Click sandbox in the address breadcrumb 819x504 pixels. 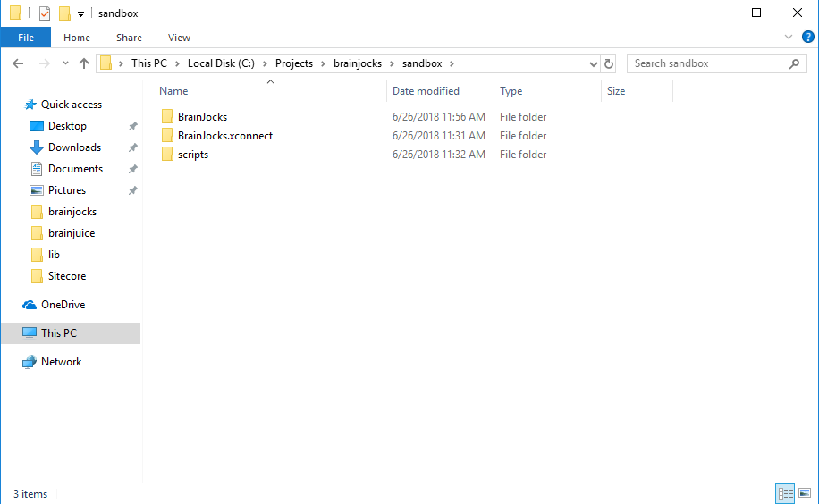pos(422,63)
